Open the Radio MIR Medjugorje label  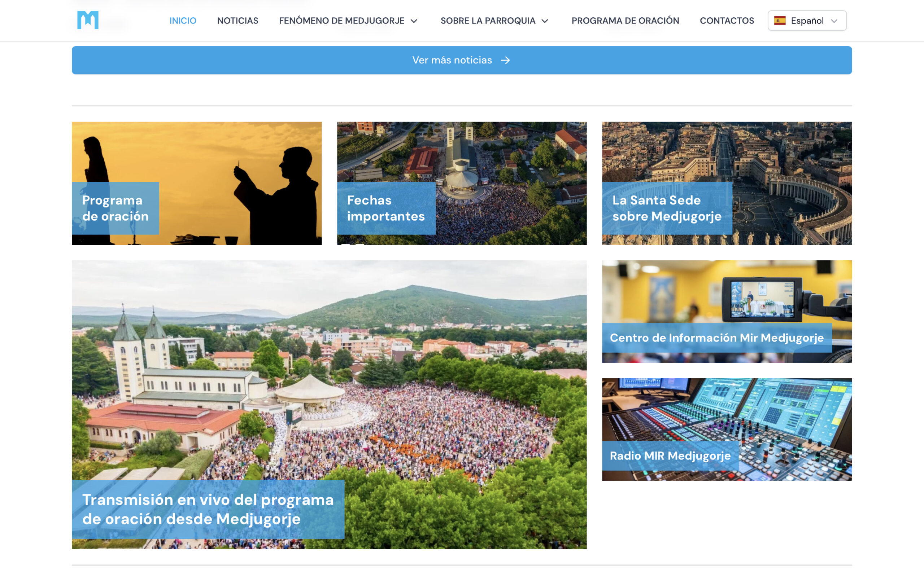(670, 455)
